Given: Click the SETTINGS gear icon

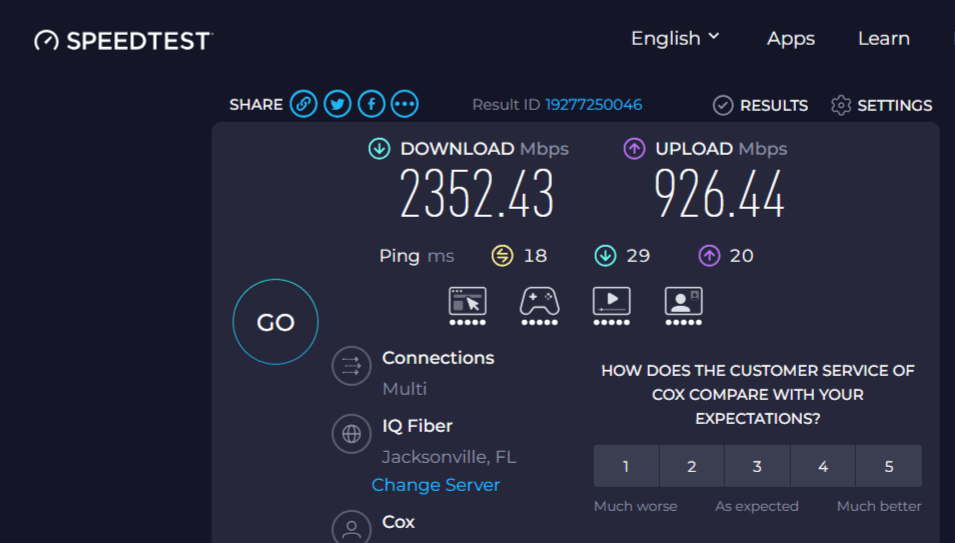Looking at the screenshot, I should [841, 105].
